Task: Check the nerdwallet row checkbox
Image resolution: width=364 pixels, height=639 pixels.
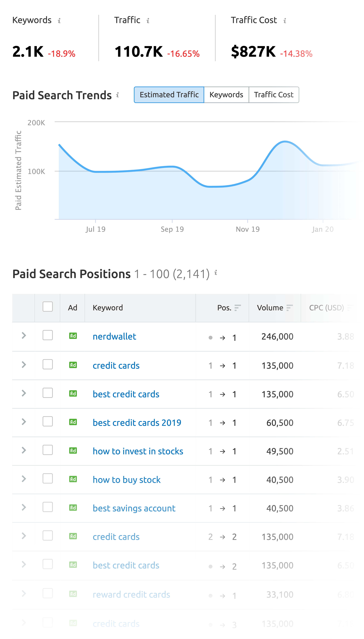Action: tap(47, 335)
